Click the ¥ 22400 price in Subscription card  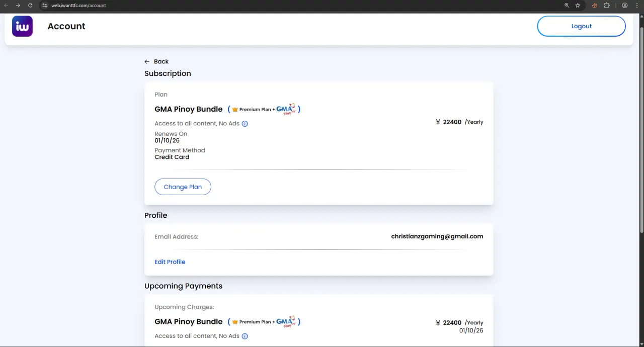(x=449, y=122)
